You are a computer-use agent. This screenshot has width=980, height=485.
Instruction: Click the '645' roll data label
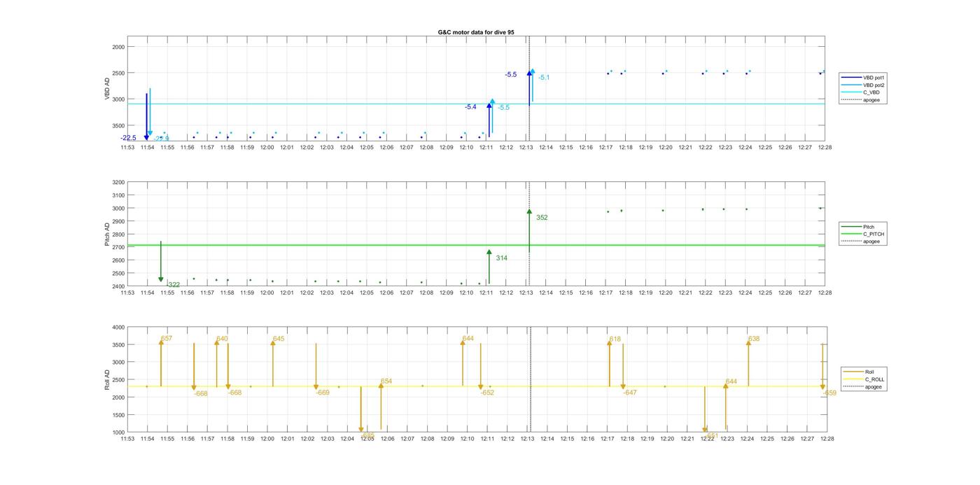coord(279,339)
